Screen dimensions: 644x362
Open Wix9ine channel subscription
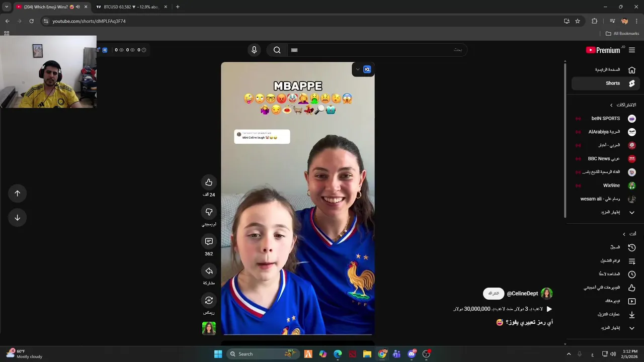pos(606,186)
